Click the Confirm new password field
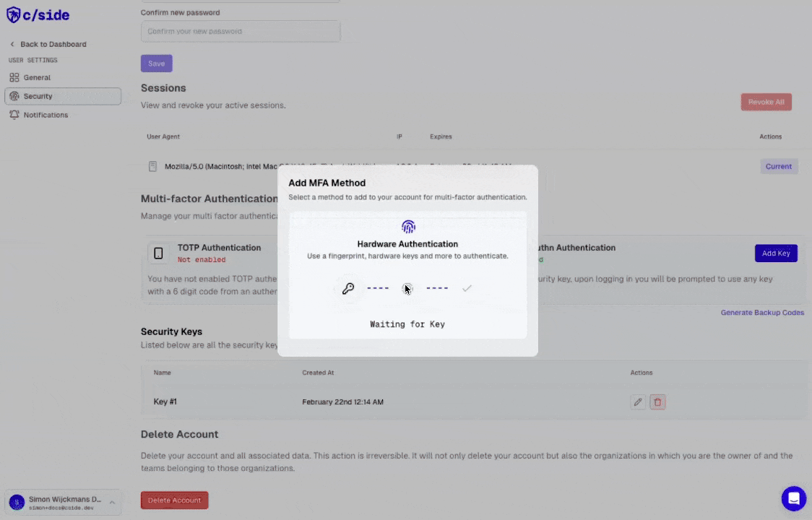Viewport: 812px width, 520px height. tap(240, 32)
